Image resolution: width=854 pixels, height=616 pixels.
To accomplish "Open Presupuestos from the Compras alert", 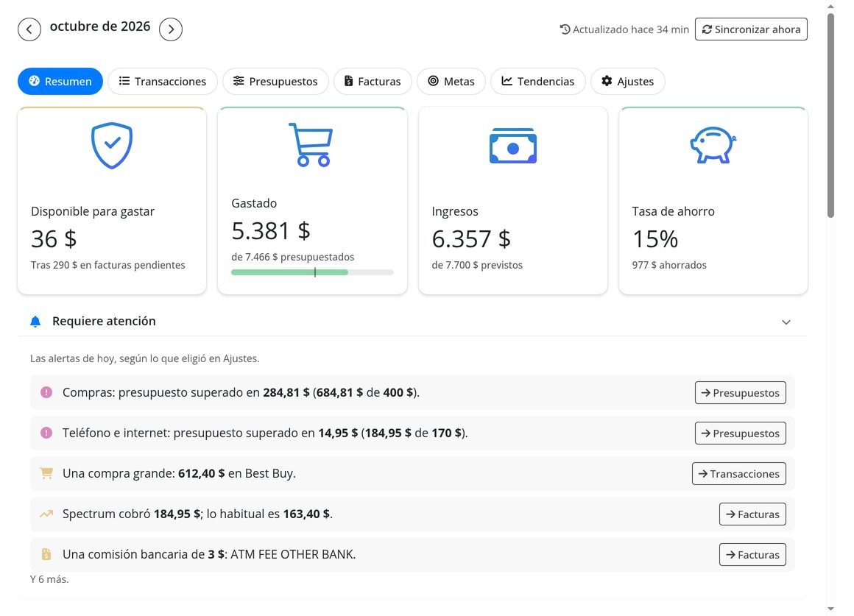I will tap(740, 393).
